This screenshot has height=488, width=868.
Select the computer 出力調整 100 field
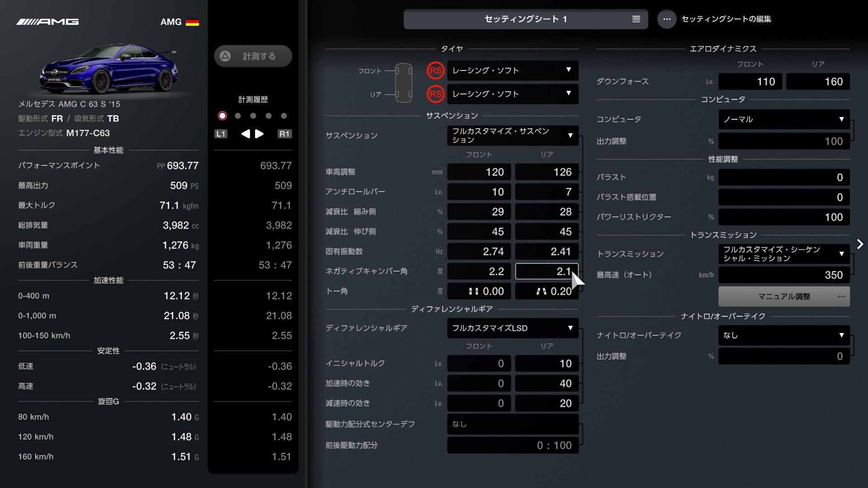point(784,141)
